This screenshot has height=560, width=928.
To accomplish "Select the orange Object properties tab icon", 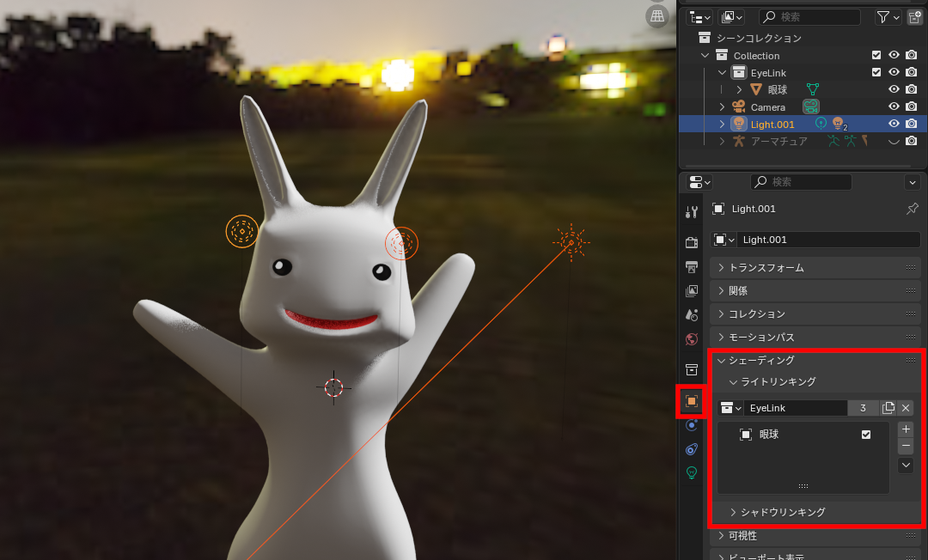I will pyautogui.click(x=691, y=401).
